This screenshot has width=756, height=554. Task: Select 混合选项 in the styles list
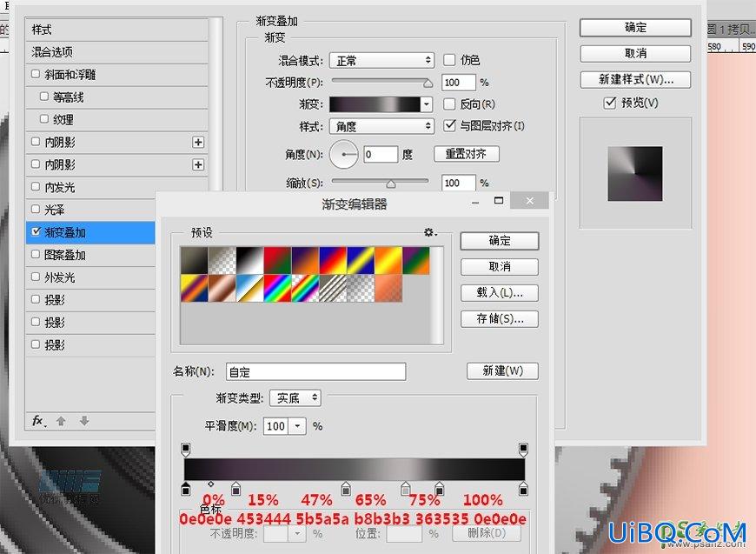tap(116, 52)
